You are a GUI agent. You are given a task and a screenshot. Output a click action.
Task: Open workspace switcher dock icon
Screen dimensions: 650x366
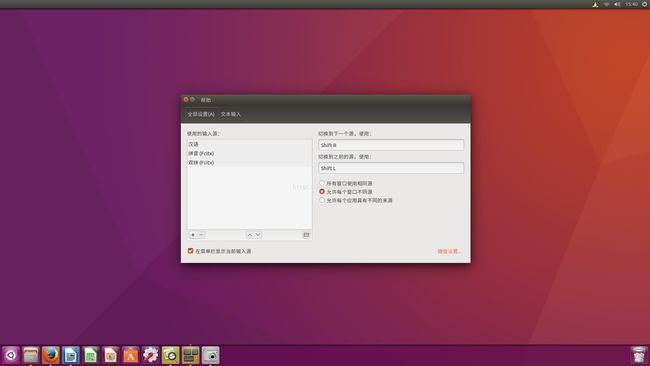[x=190, y=355]
